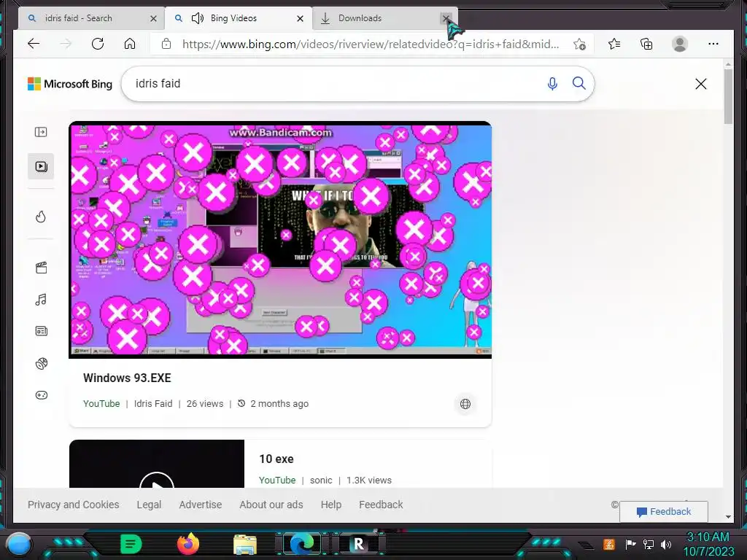Viewport: 747px width, 560px height.
Task: Open the Windows 93.EXE title
Action: click(127, 378)
